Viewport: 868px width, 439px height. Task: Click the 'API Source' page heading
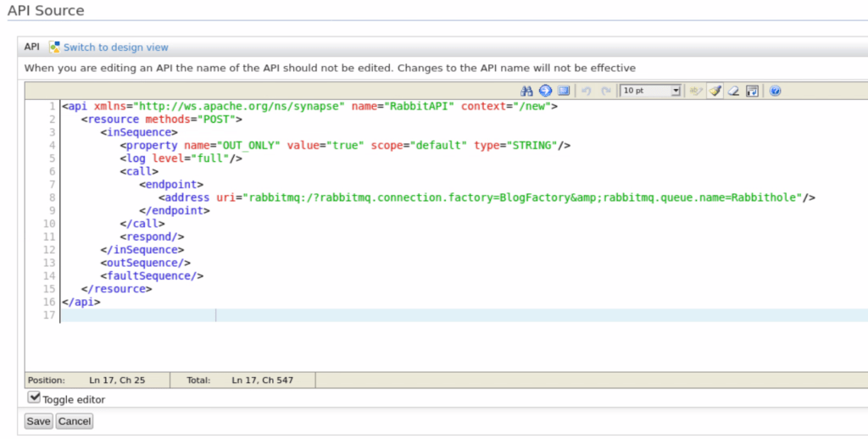click(x=46, y=10)
